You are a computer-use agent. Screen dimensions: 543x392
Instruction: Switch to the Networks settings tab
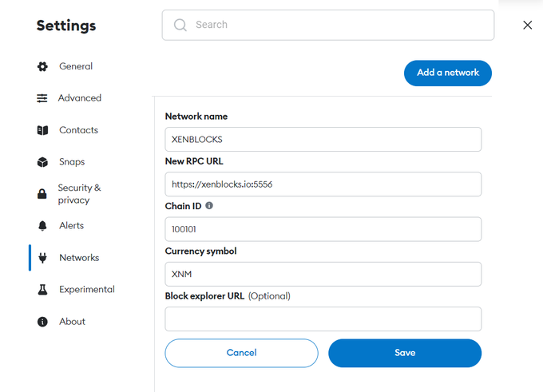pyautogui.click(x=79, y=258)
